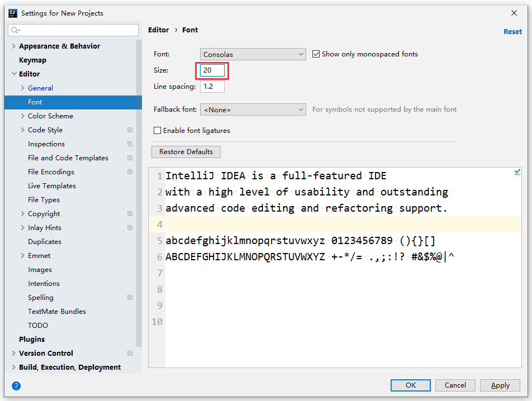The width and height of the screenshot is (532, 401).
Task: Open Live Templates settings
Action: pos(51,186)
